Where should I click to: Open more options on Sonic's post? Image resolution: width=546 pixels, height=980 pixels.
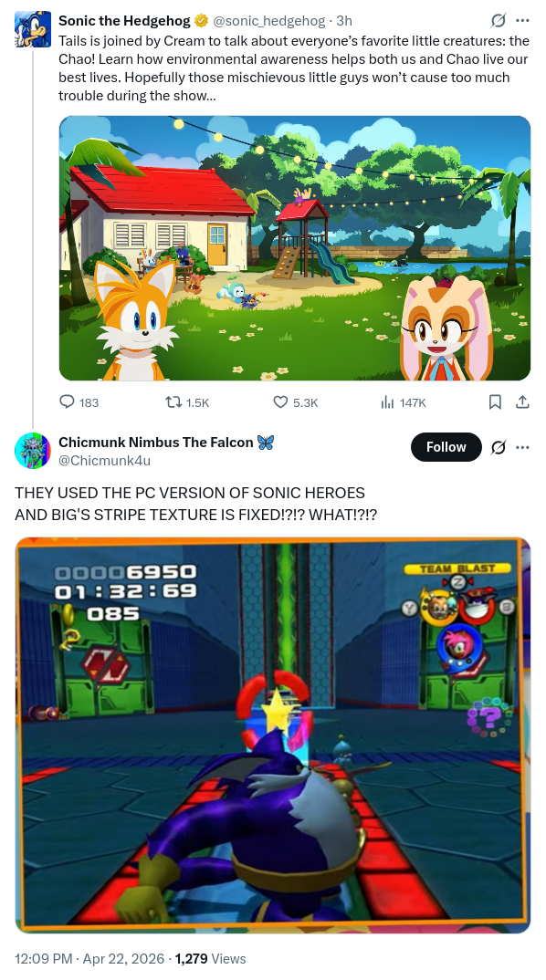click(522, 21)
